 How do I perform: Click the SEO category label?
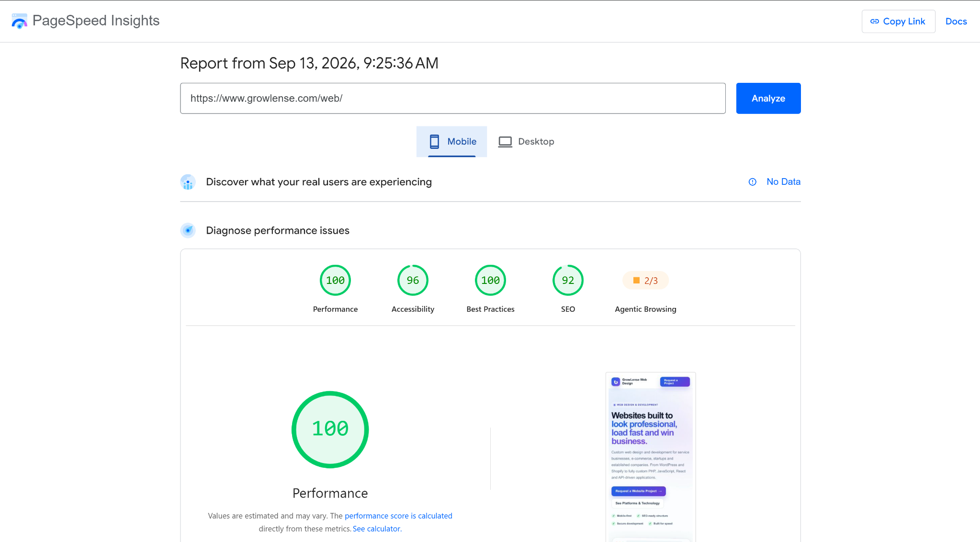(x=568, y=309)
